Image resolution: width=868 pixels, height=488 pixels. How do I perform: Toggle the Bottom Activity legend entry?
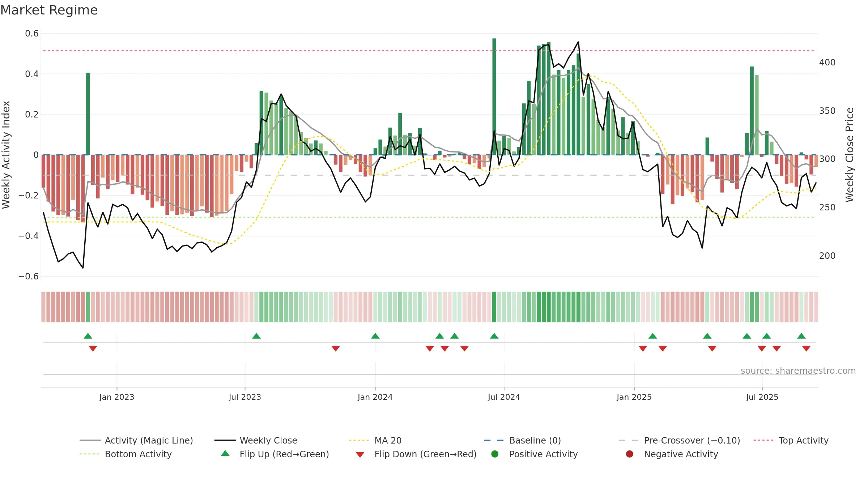[x=125, y=454]
